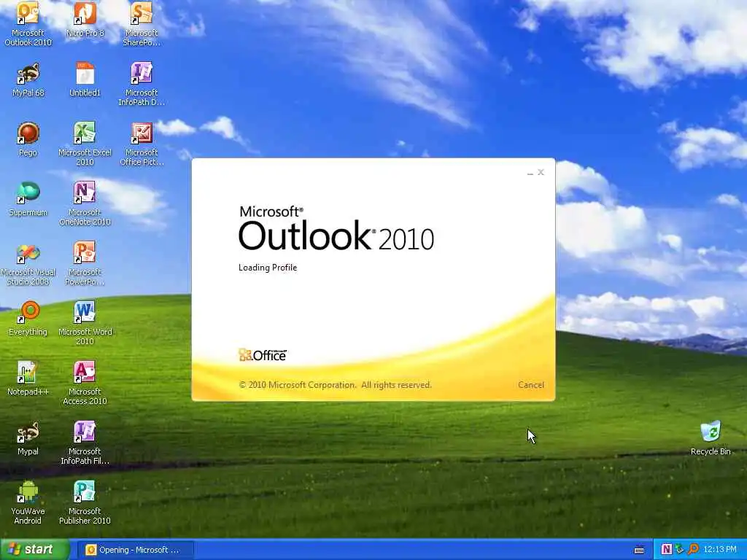Click the Mypal desktop icon

(28, 438)
